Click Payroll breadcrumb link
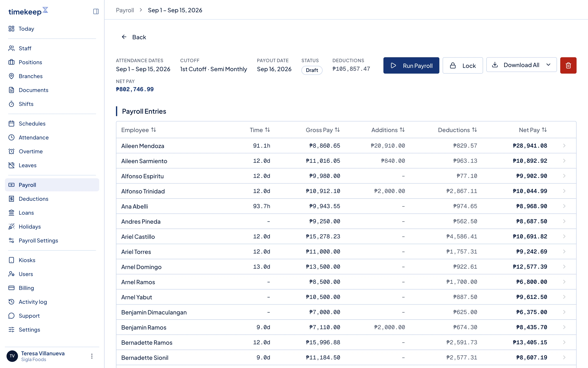This screenshot has width=588, height=368. click(125, 10)
